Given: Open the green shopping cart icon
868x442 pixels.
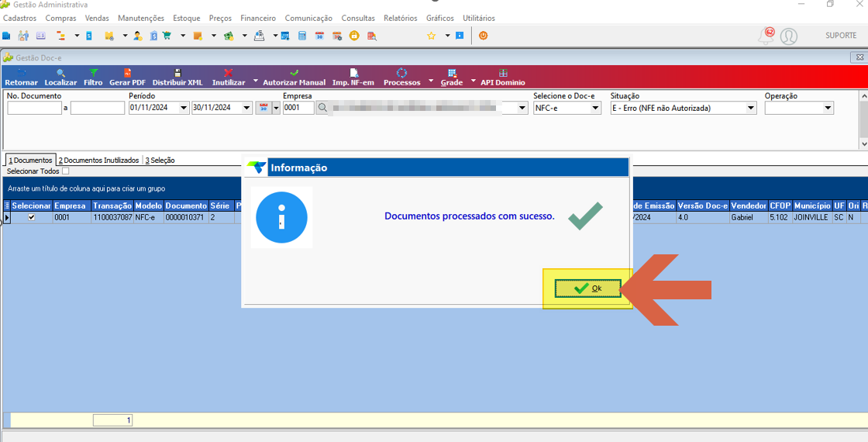Looking at the screenshot, I should [167, 36].
